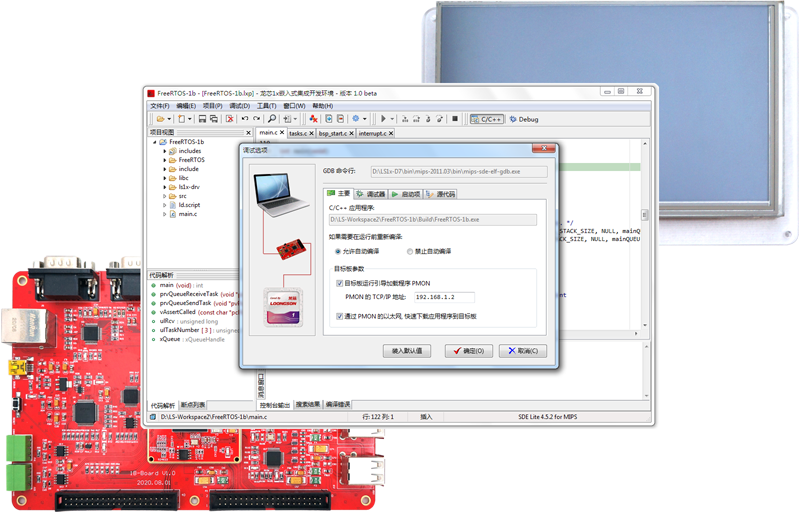This screenshot has width=800, height=512.
Task: Click the 装入默认值 button
Action: coord(407,351)
